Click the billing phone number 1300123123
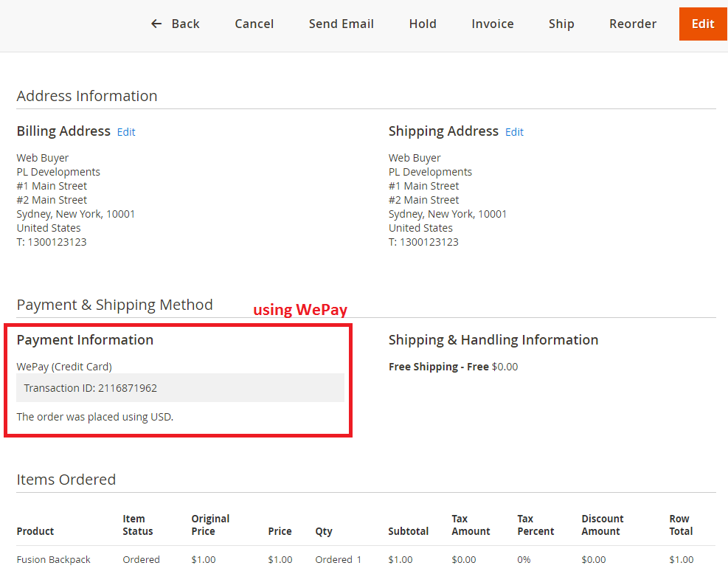 pos(52,241)
